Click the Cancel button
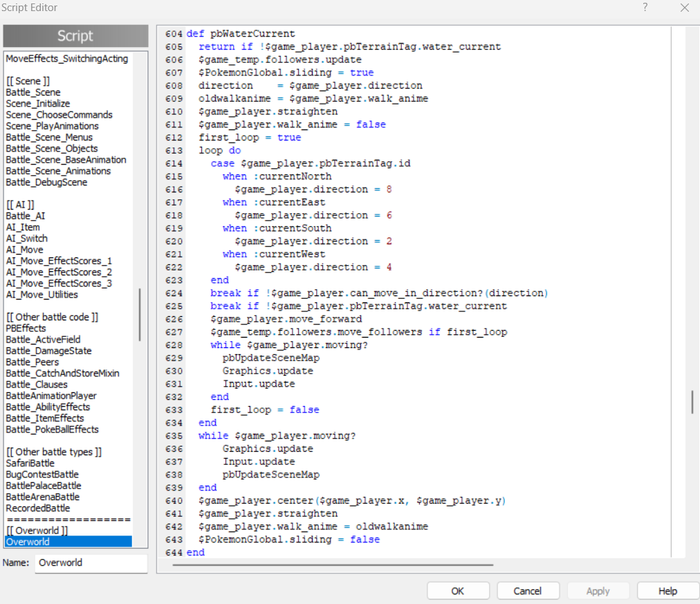Image resolution: width=700 pixels, height=604 pixels. 527,591
